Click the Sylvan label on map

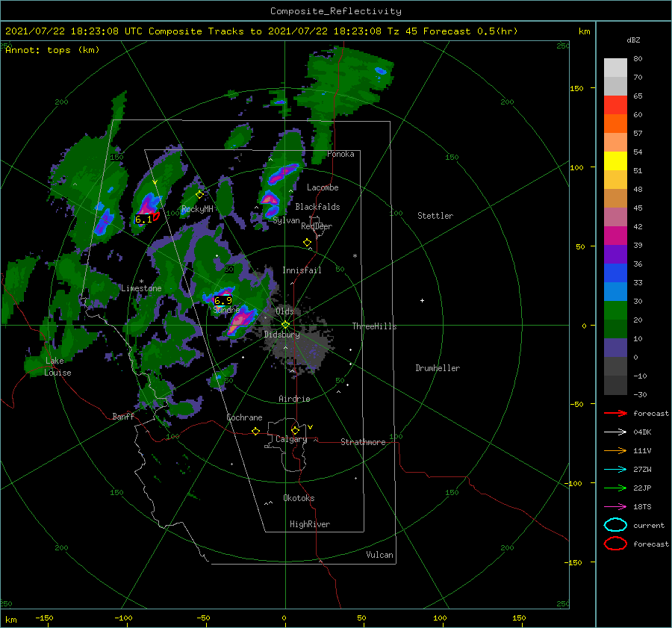pyautogui.click(x=286, y=220)
